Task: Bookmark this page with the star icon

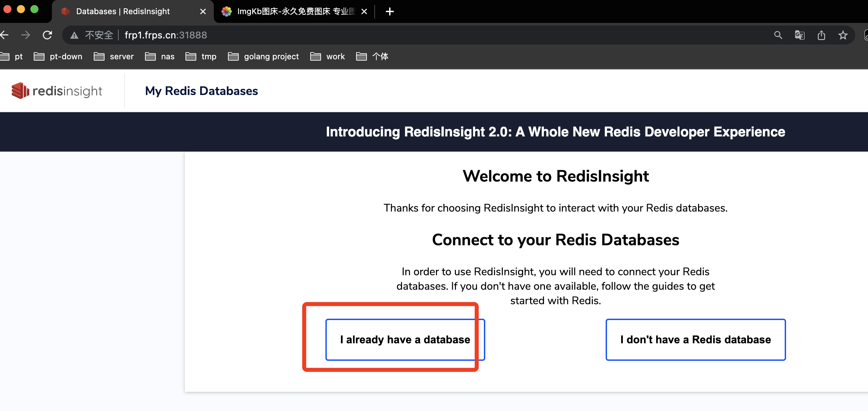Action: point(843,35)
